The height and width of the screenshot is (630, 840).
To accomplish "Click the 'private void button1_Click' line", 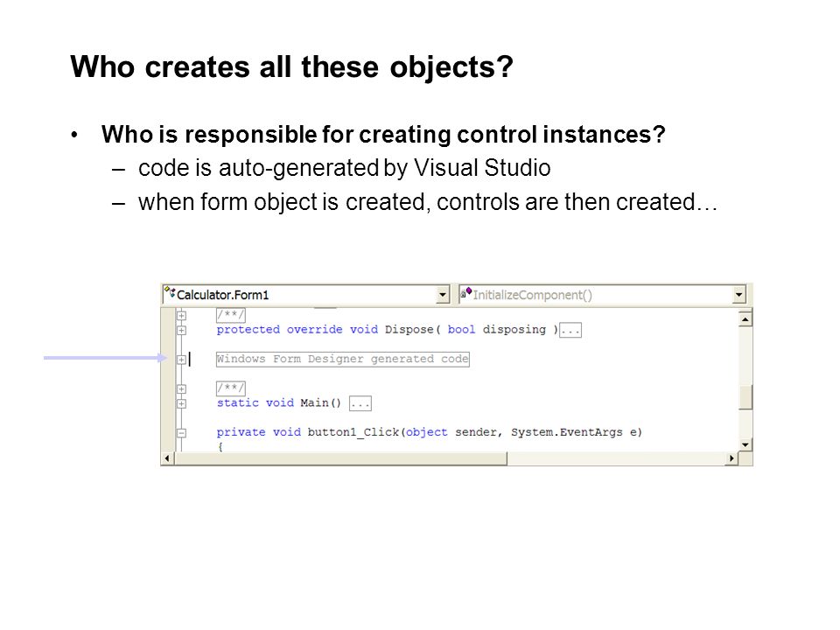I will [429, 432].
